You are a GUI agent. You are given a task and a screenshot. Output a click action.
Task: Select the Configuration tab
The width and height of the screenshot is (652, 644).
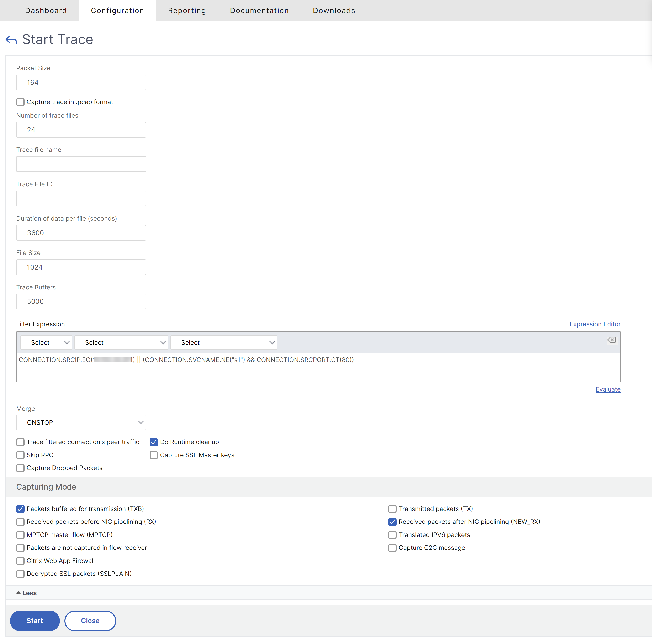[x=117, y=10]
